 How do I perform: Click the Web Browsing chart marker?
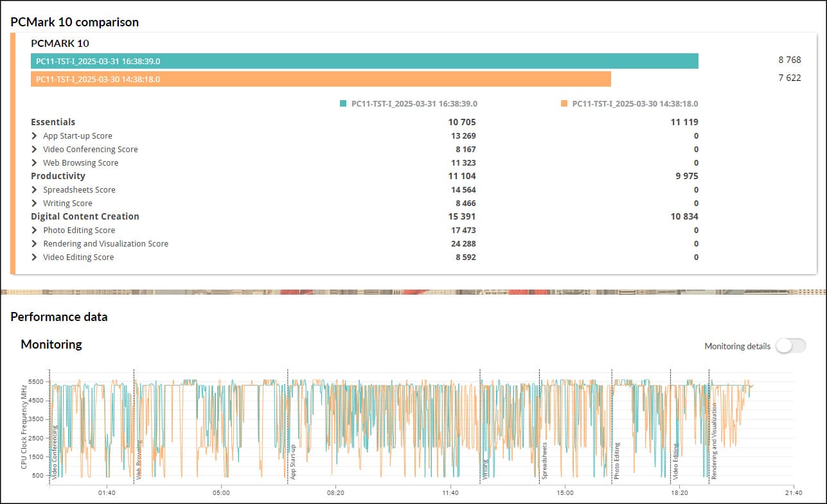[139, 460]
